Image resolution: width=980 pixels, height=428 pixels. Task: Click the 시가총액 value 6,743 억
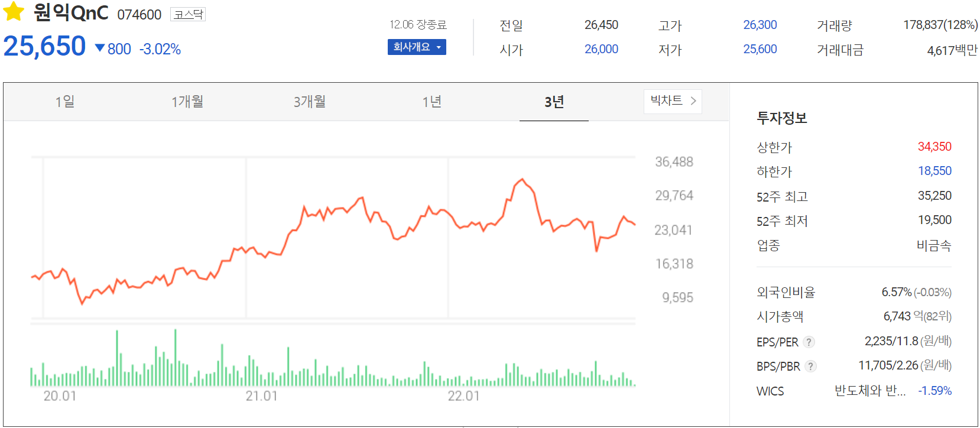tap(903, 316)
